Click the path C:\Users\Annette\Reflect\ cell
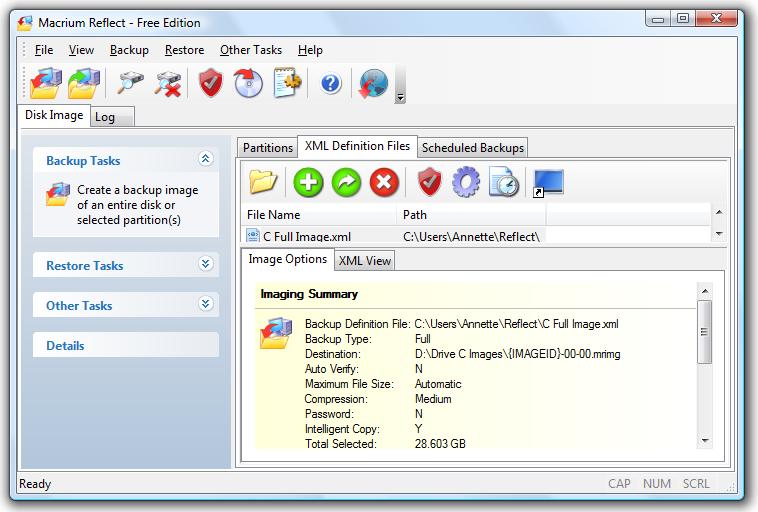This screenshot has height=512, width=758. coord(471,236)
